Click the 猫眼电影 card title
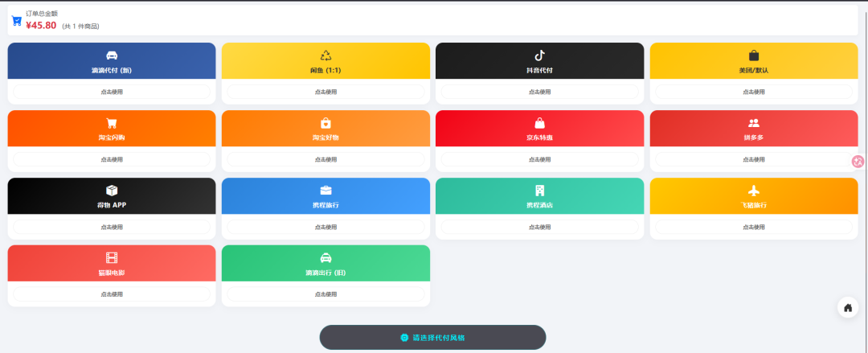This screenshot has height=353, width=868. click(x=112, y=273)
